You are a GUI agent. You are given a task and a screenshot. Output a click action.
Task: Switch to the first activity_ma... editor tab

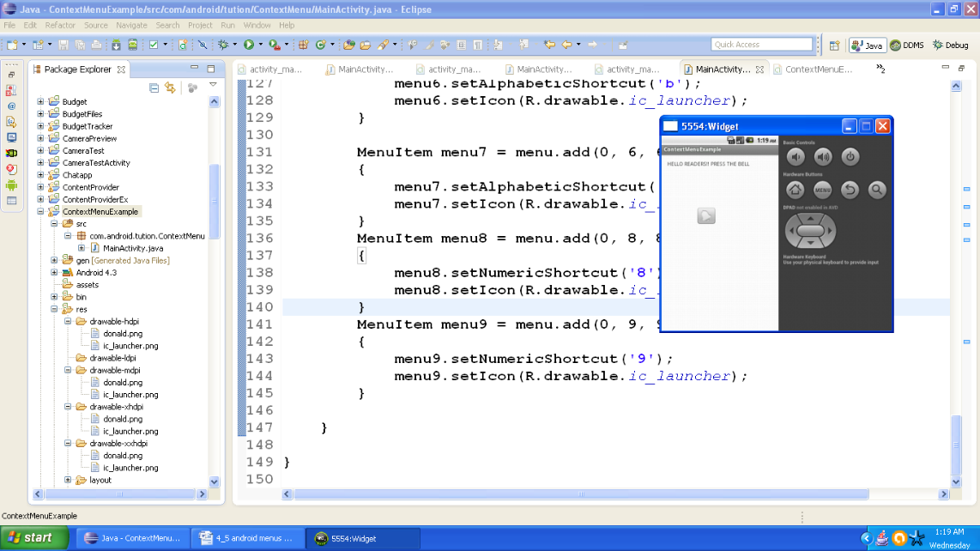point(270,70)
